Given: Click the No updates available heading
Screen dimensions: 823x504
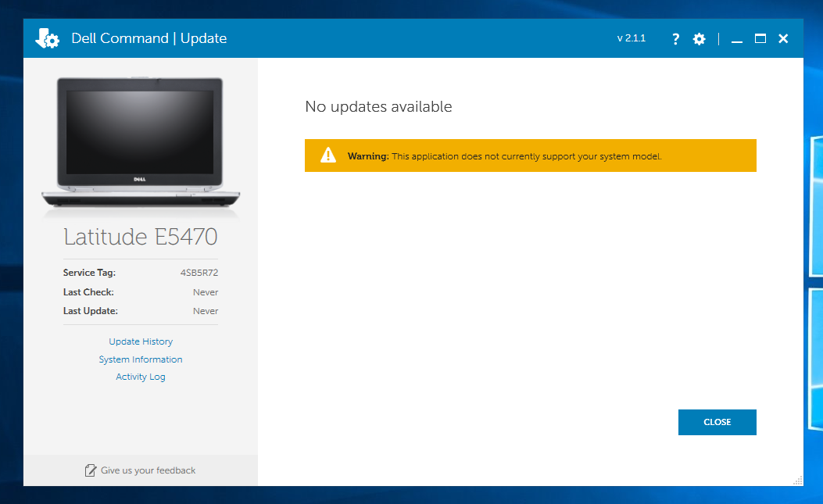Looking at the screenshot, I should pos(378,106).
